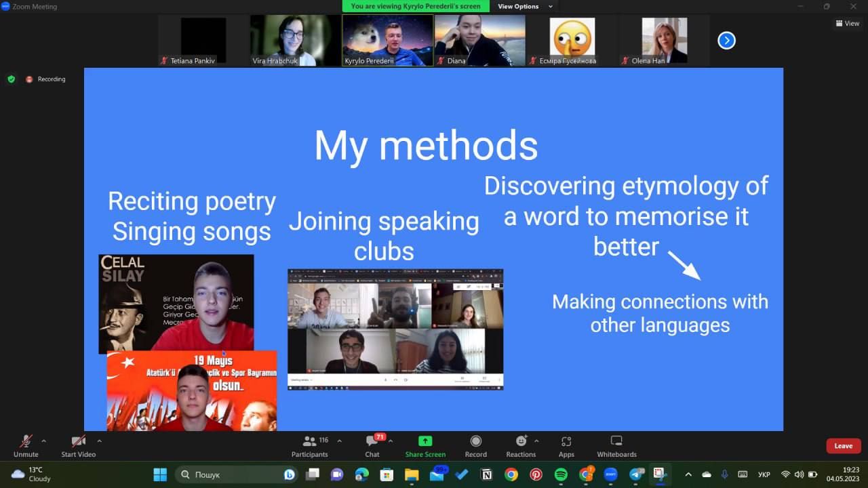This screenshot has height=488, width=868.
Task: Show next participants with the blue arrow
Action: (726, 41)
